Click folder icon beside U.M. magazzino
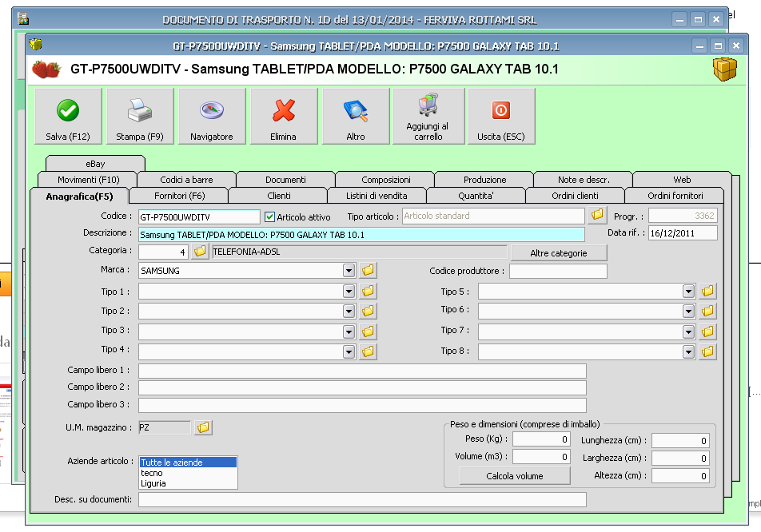Screen dimensions: 761x532 point(204,428)
